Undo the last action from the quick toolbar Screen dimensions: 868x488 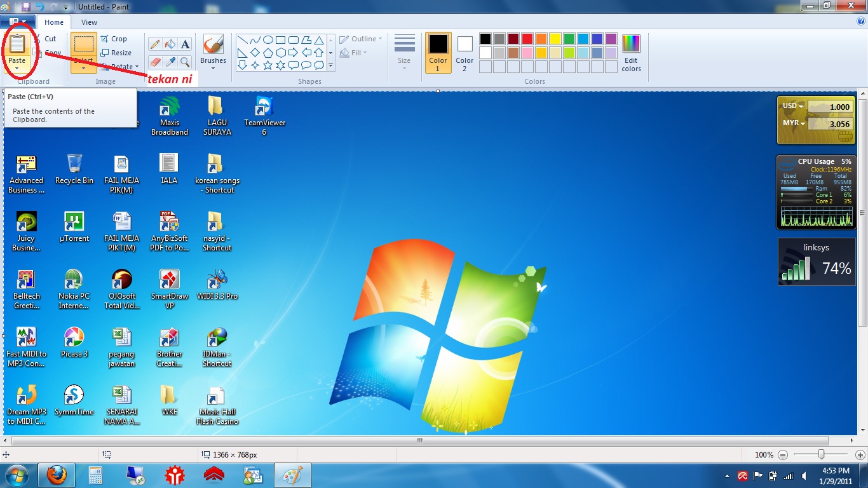pyautogui.click(x=40, y=6)
